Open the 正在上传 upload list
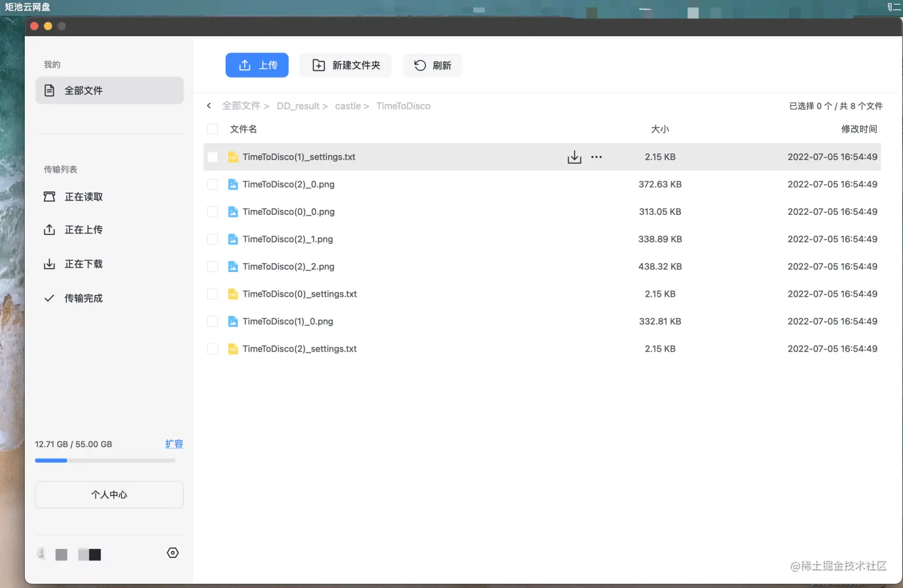The width and height of the screenshot is (903, 588). [84, 229]
